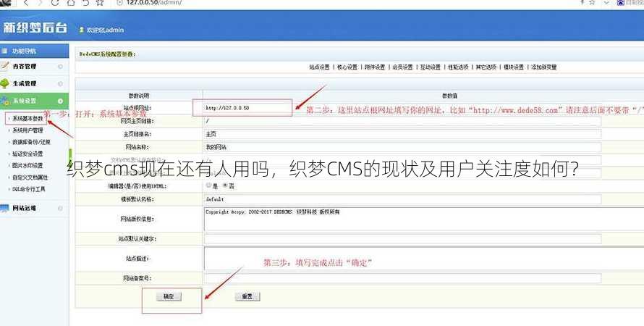Image resolution: width=644 pixels, height=326 pixels.
Task: Click the 欢迎您admin text
Action: coord(105,30)
